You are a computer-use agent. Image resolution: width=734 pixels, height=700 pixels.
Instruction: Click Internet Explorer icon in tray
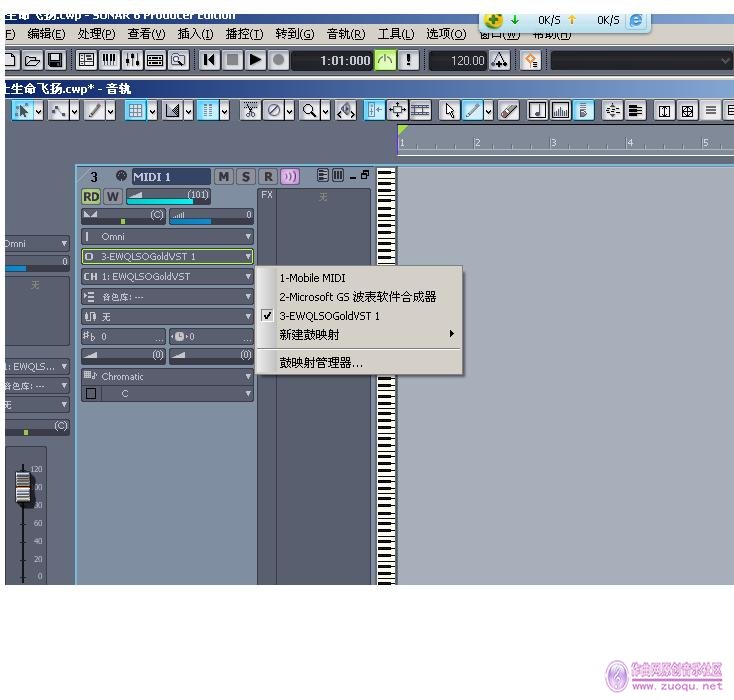click(636, 20)
